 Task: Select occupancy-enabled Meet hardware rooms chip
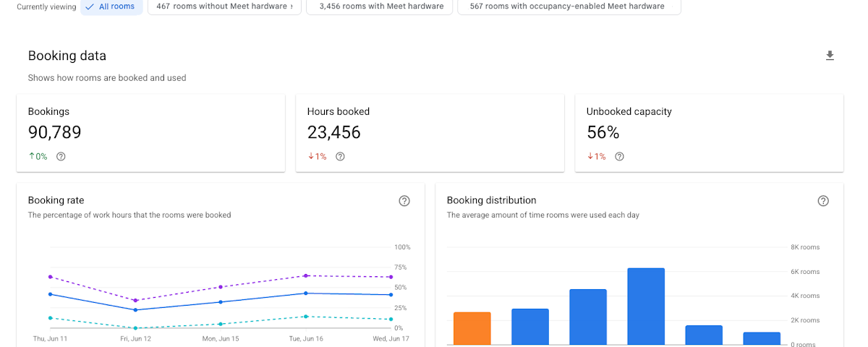[569, 7]
